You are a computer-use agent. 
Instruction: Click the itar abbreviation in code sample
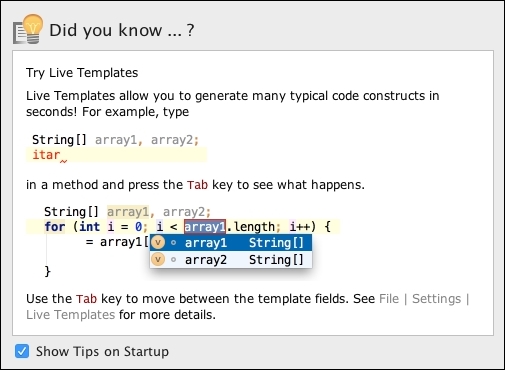coord(46,155)
